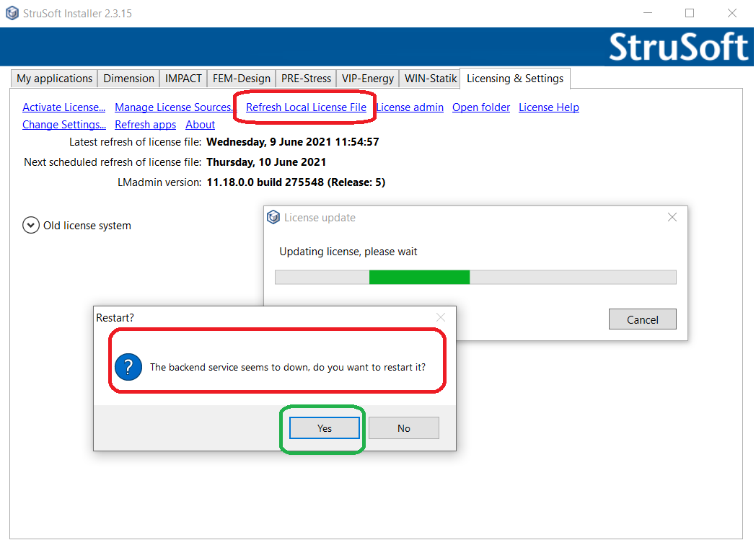756x540 pixels.
Task: Click the Activate License link
Action: [x=63, y=107]
